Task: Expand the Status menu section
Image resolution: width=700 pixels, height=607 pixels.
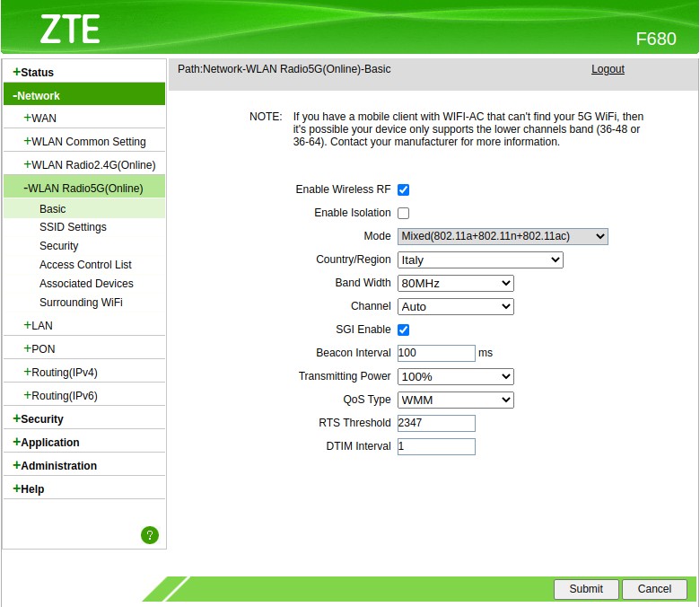Action: point(33,72)
